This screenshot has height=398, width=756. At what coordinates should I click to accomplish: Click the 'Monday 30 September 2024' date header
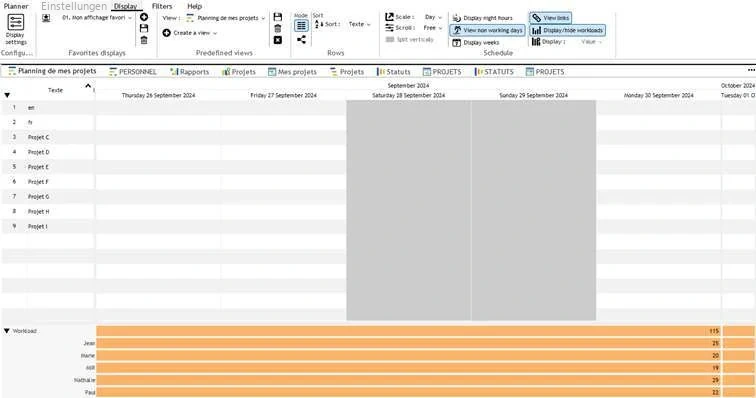pos(659,96)
